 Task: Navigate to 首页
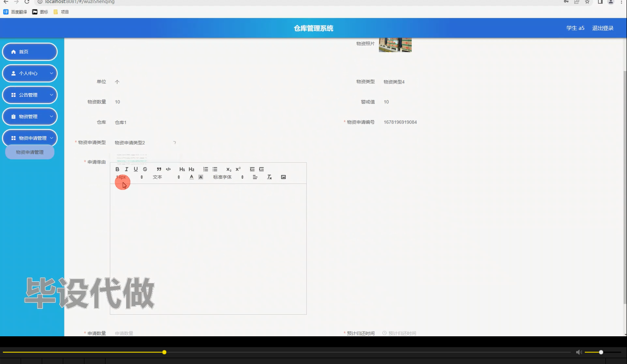point(29,51)
